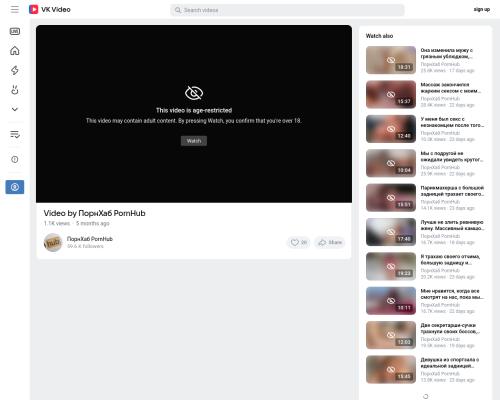This screenshot has height=400, width=500.
Task: Click the rabbit ears sidebar icon
Action: [x=15, y=89]
